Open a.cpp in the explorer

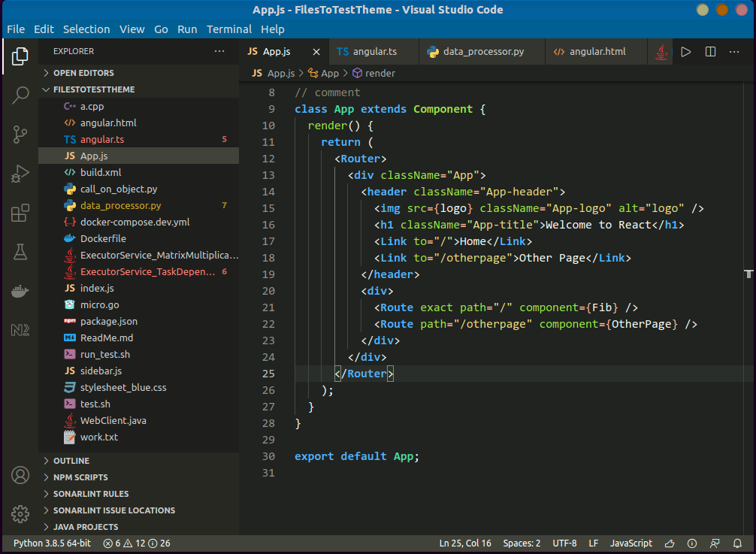coord(139,107)
